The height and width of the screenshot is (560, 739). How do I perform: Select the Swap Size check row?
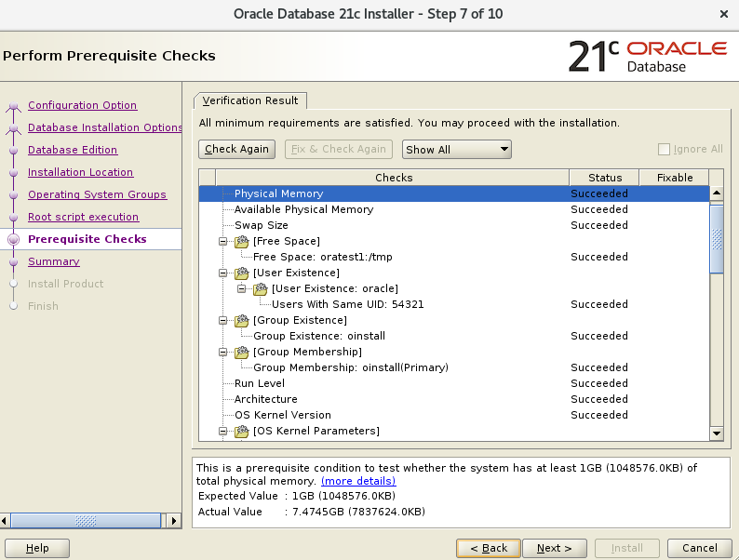point(454,226)
